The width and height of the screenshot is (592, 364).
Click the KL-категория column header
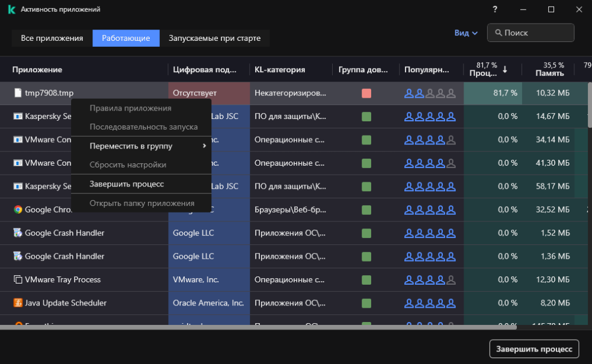pos(279,70)
